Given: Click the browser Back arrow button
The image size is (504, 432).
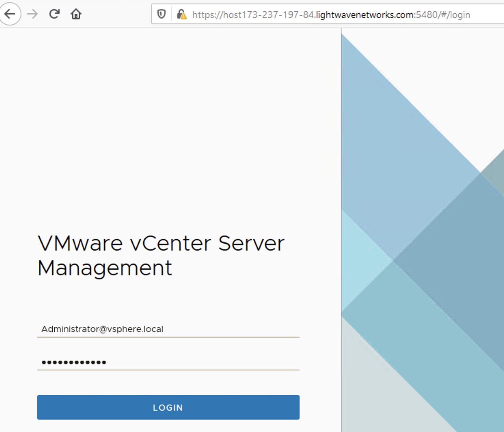Looking at the screenshot, I should [x=10, y=14].
